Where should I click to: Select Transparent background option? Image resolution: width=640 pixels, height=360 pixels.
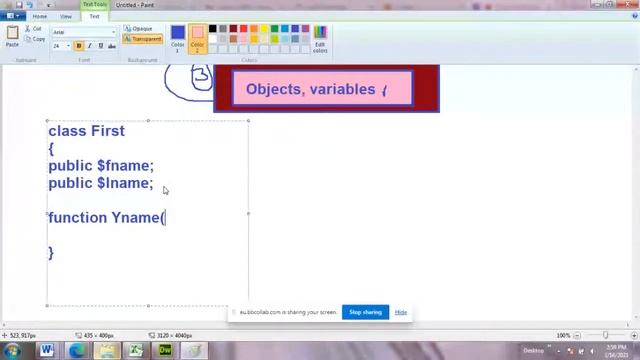click(x=142, y=39)
